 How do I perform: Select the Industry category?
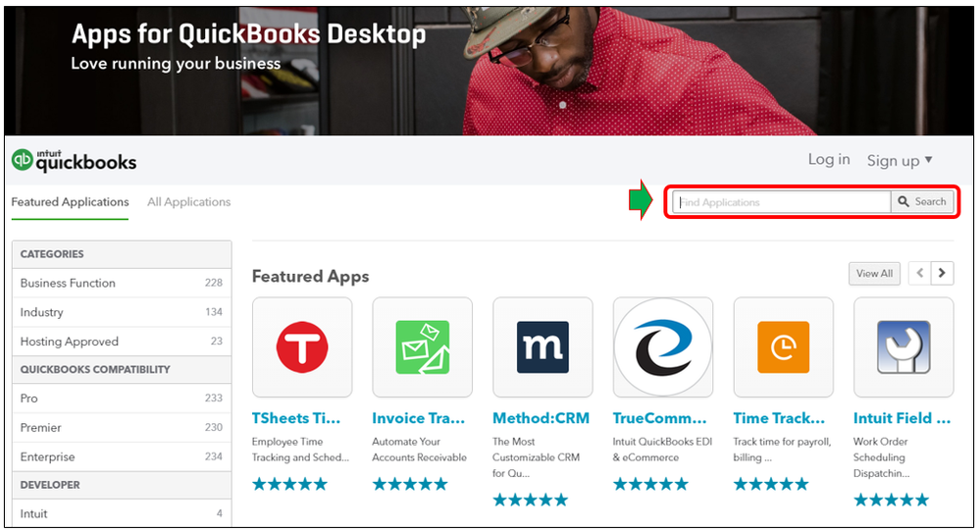click(x=122, y=312)
